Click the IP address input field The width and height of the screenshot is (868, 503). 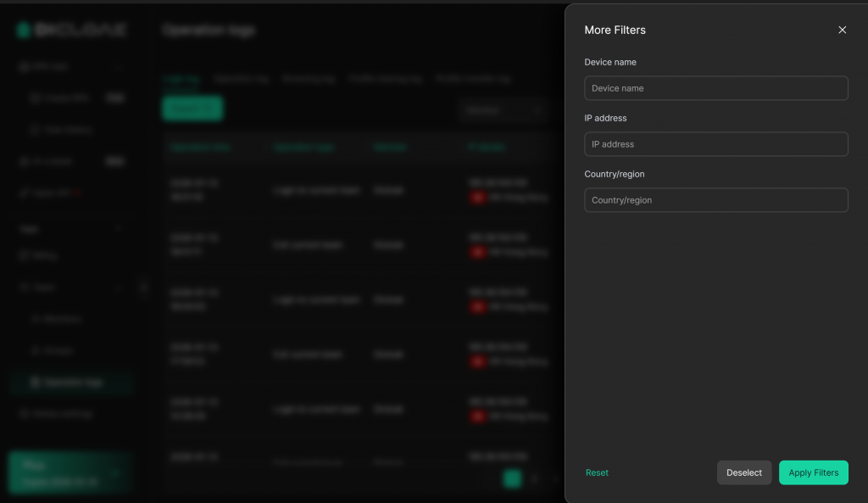715,144
